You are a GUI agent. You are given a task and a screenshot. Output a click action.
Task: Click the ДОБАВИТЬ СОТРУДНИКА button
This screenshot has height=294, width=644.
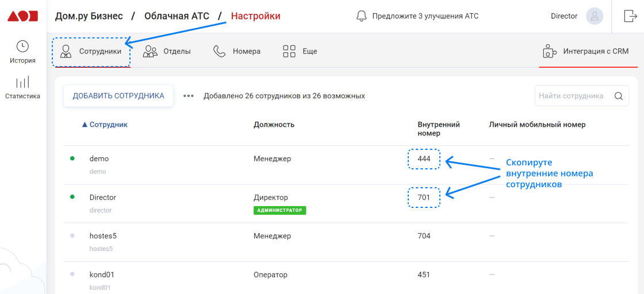[x=118, y=95]
